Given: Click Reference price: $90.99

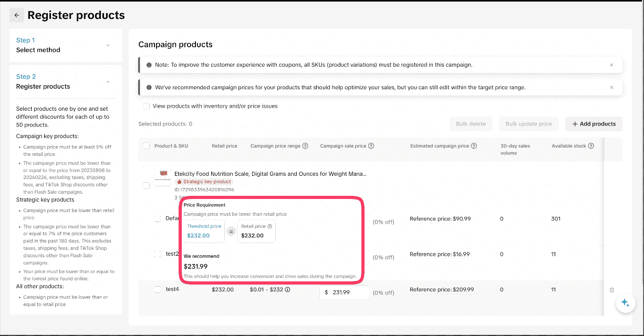Looking at the screenshot, I should [x=440, y=219].
